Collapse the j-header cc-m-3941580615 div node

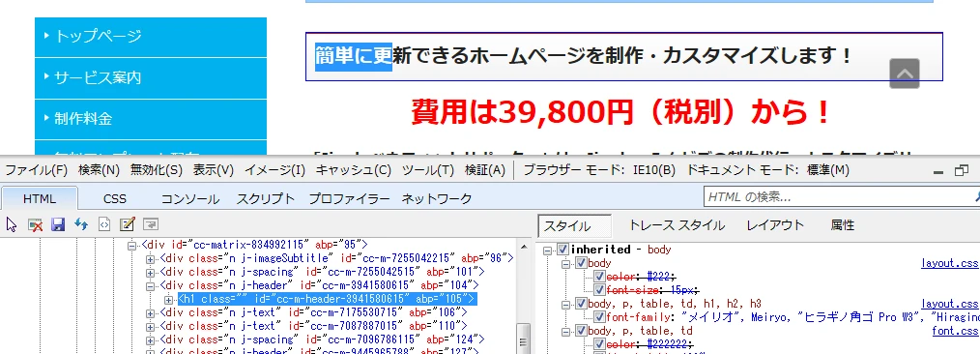tap(150, 286)
